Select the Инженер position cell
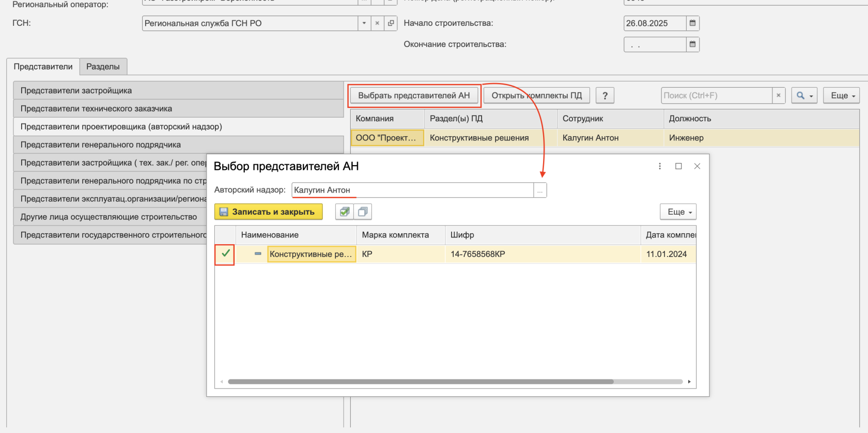This screenshot has height=433, width=868. pos(761,138)
